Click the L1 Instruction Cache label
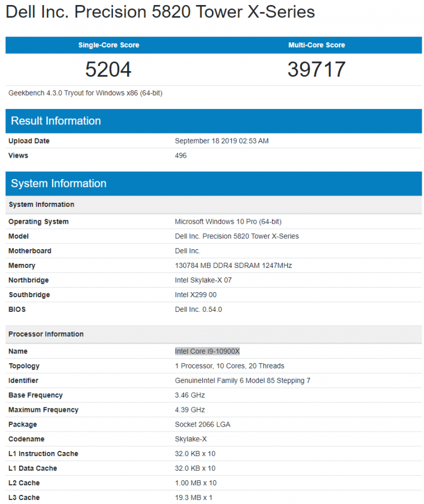This screenshot has width=424, height=504. tap(43, 454)
